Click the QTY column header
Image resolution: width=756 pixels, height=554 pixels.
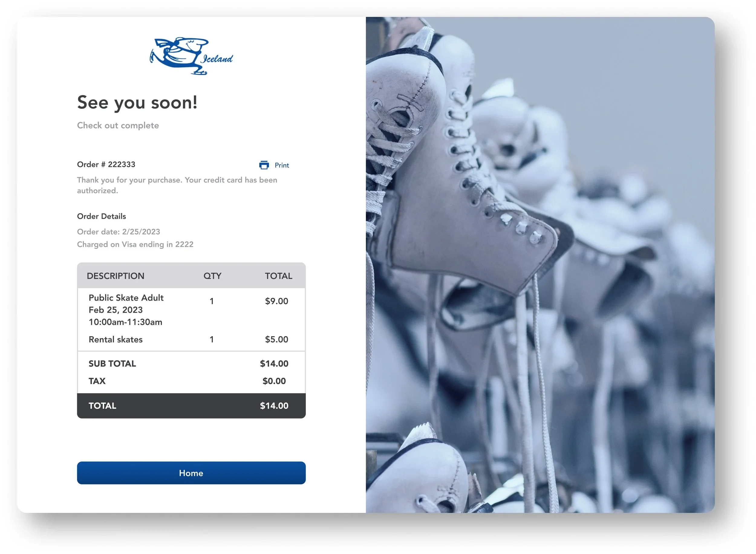tap(212, 276)
